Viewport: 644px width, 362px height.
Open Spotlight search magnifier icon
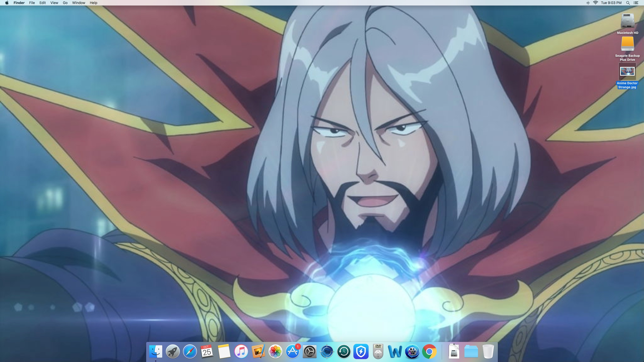pyautogui.click(x=628, y=3)
